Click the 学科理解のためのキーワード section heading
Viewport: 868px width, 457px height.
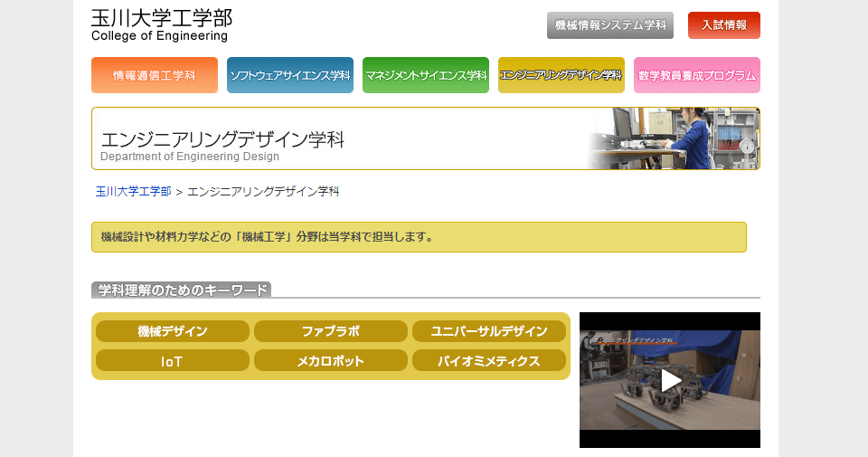coord(182,290)
